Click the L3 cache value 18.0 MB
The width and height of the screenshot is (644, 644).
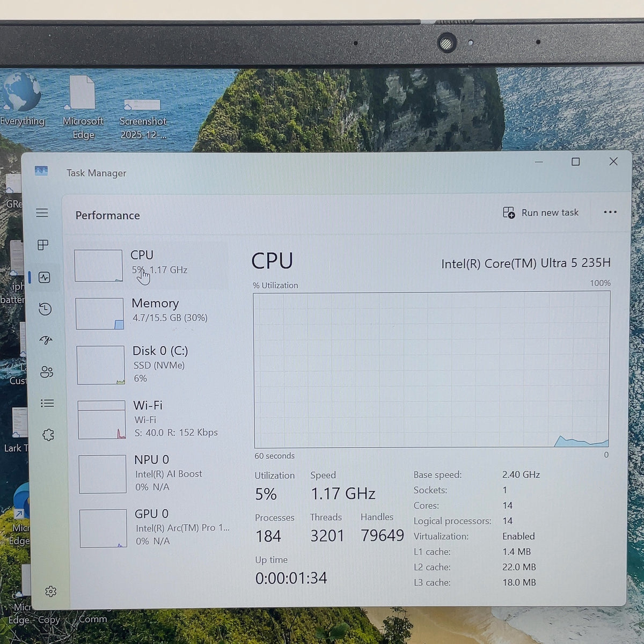coord(519,582)
